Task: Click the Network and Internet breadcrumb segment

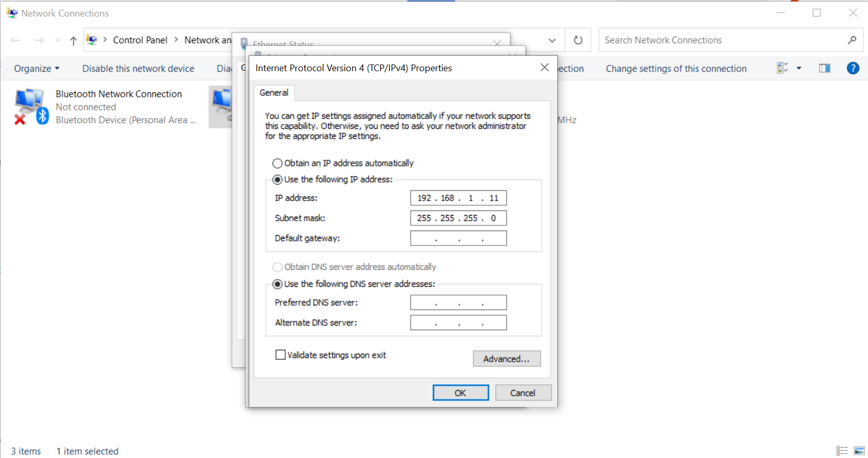Action: pos(208,40)
